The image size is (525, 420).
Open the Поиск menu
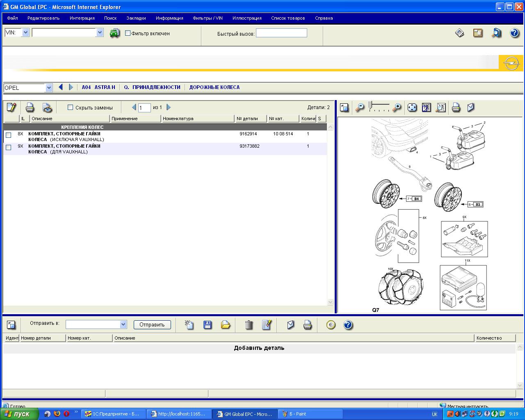tap(110, 18)
